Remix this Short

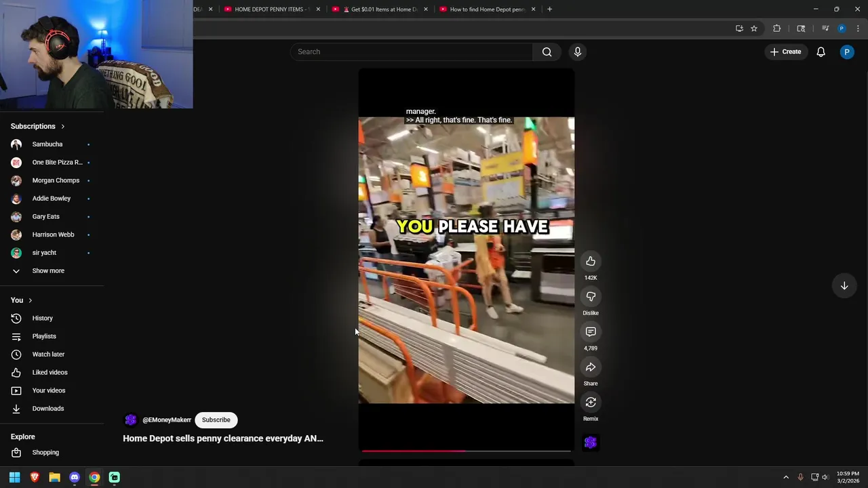[591, 403]
